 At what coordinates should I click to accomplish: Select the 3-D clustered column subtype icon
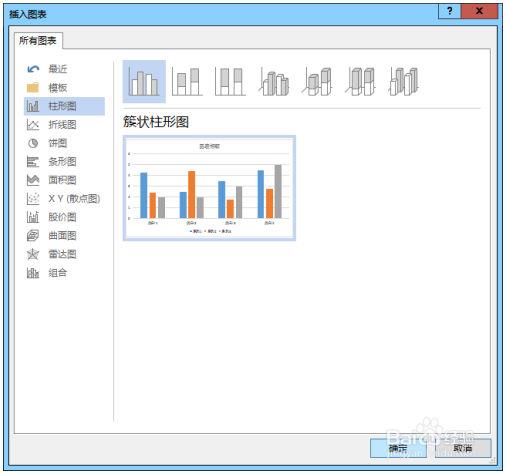pyautogui.click(x=274, y=82)
